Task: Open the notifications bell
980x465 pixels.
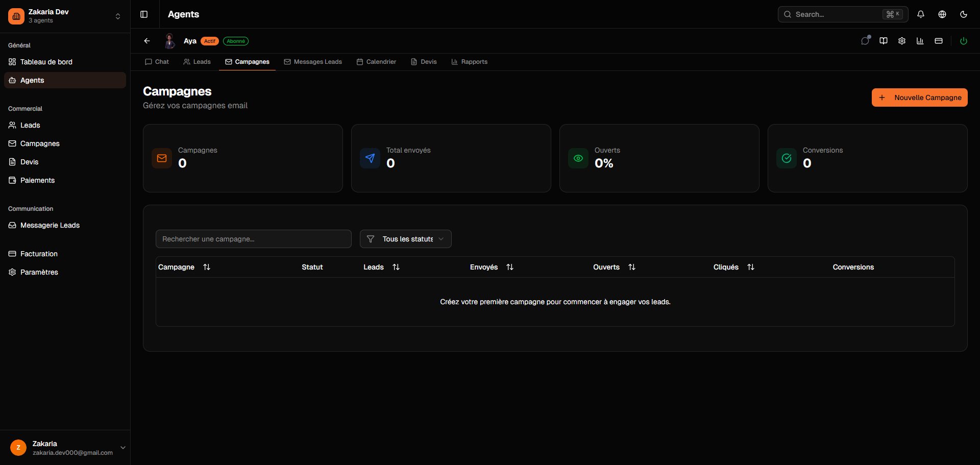Action: pyautogui.click(x=921, y=14)
